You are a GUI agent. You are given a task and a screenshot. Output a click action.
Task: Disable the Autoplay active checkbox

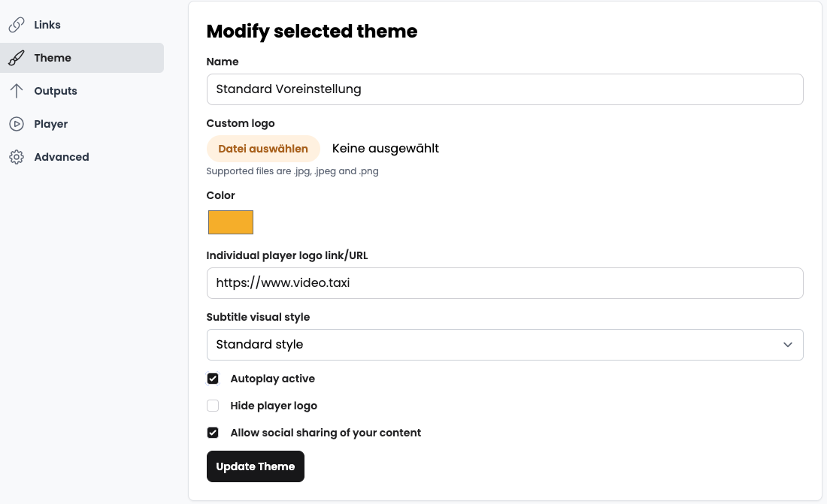pyautogui.click(x=213, y=379)
